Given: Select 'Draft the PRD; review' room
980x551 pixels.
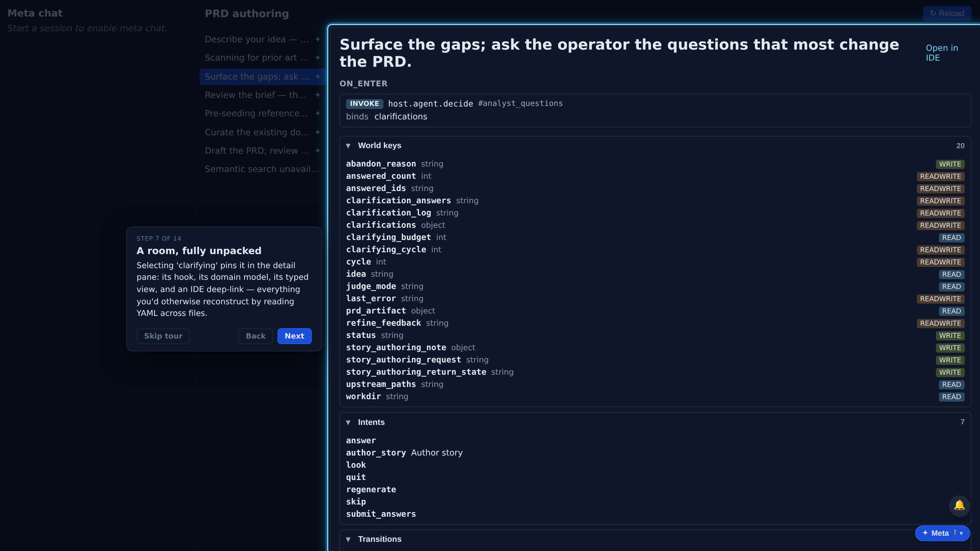Looking at the screenshot, I should (262, 151).
